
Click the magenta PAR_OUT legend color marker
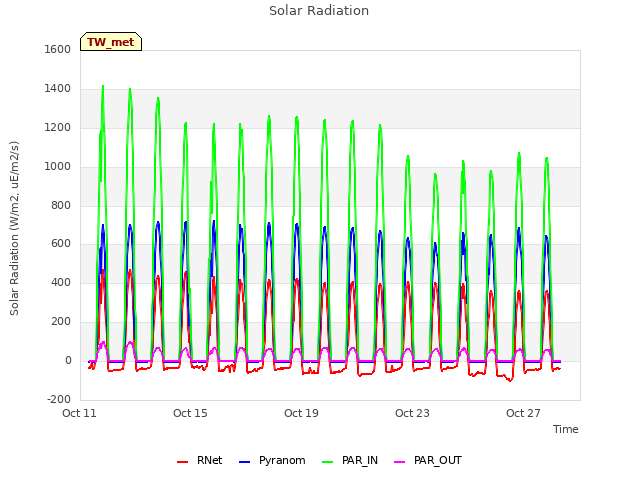(x=399, y=462)
